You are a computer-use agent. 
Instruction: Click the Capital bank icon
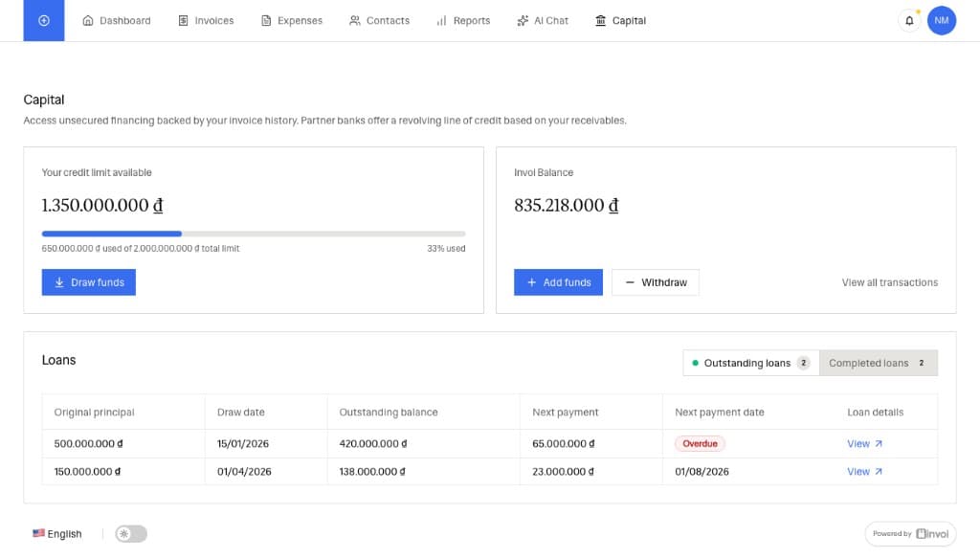click(x=601, y=21)
